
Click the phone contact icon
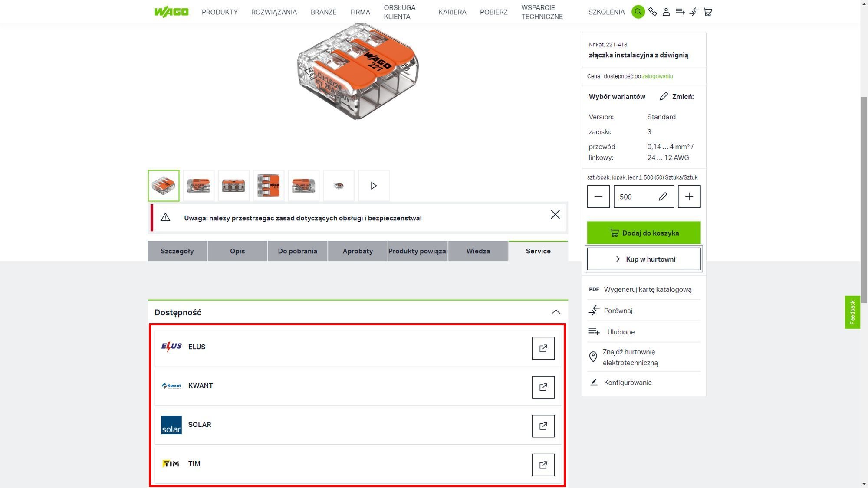653,12
